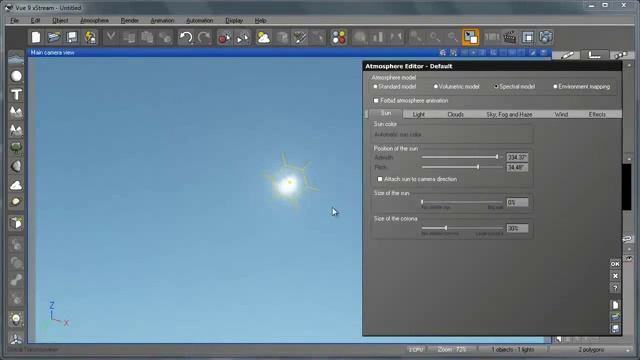Toggle Forbid atmosphere animation checkbox
Image resolution: width=640 pixels, height=360 pixels.
click(x=376, y=100)
